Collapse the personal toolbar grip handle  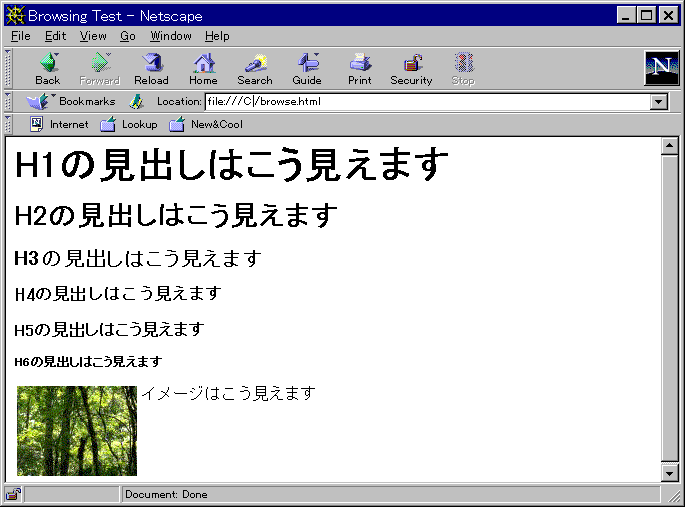pos(7,124)
